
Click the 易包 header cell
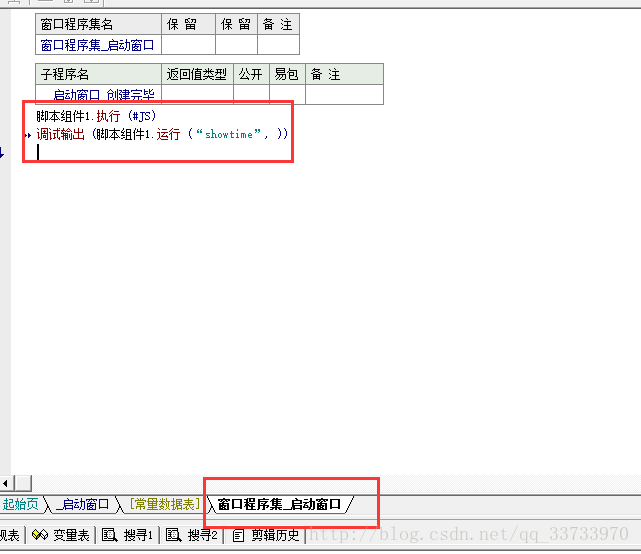point(287,74)
